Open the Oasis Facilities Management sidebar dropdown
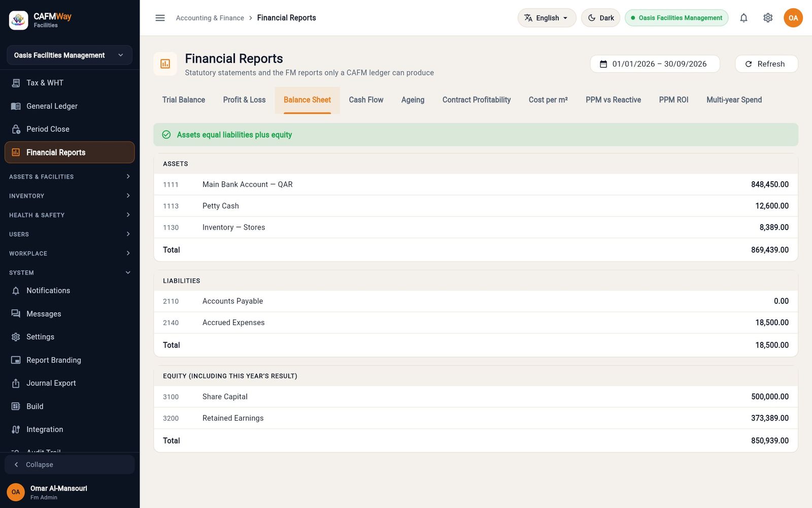 click(70, 55)
